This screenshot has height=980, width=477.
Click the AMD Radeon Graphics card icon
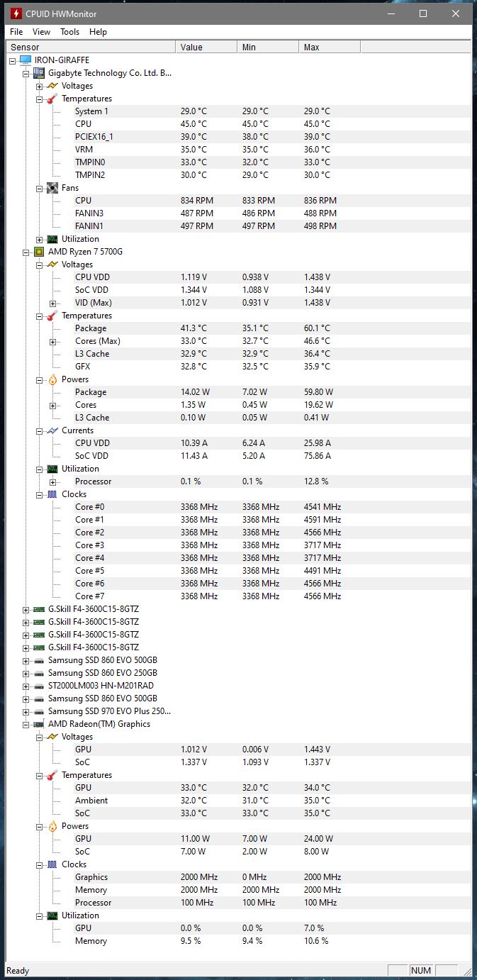(x=40, y=724)
